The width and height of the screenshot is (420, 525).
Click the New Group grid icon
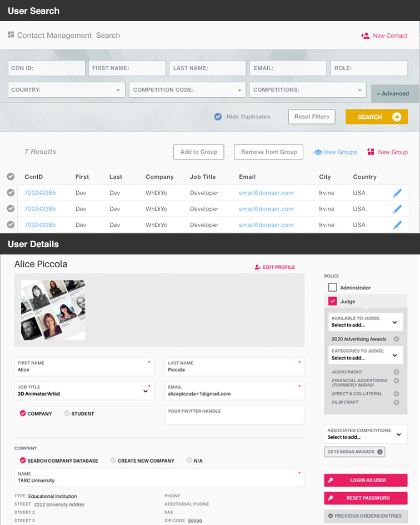coord(371,152)
